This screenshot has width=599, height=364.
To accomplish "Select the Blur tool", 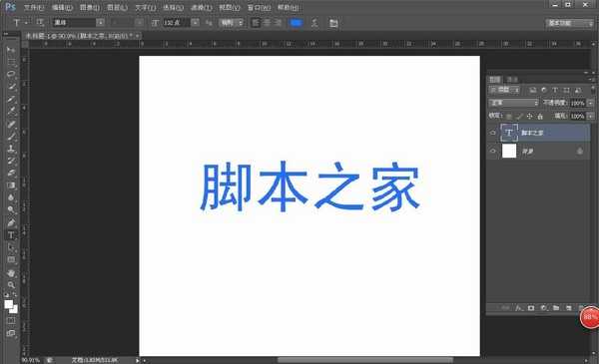I will (11, 197).
